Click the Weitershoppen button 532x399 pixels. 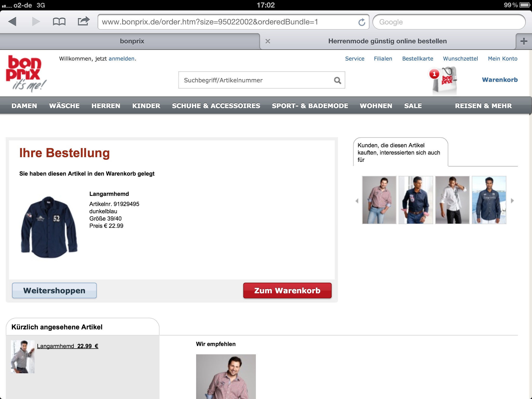click(54, 290)
